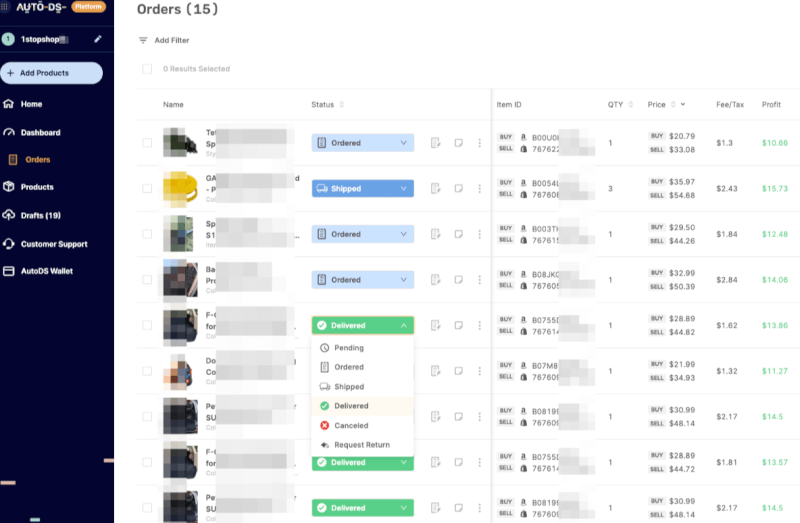
Task: Choose Canceled from the status menu
Action: (x=350, y=425)
